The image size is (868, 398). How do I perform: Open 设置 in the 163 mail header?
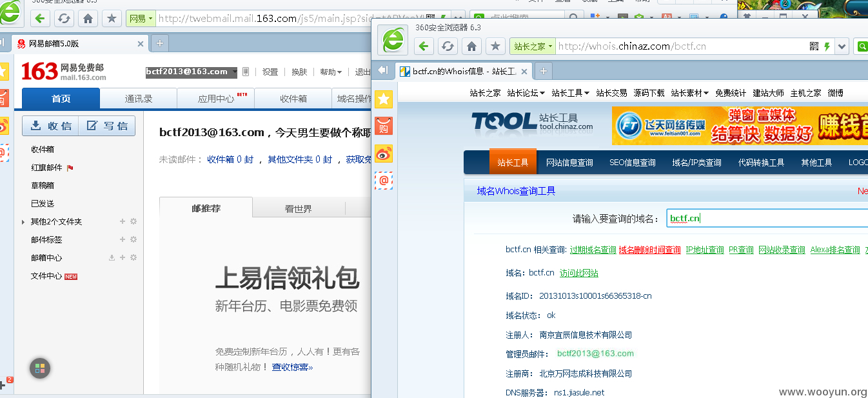click(270, 72)
